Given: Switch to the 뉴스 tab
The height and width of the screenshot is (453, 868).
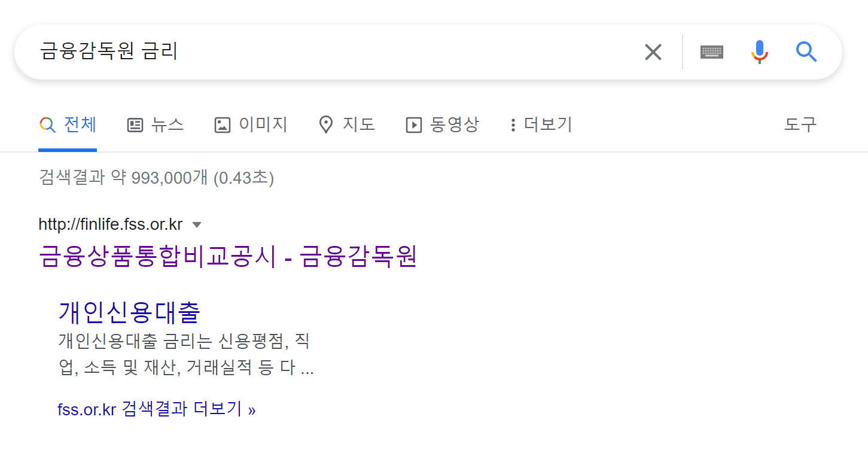Looking at the screenshot, I should click(x=156, y=124).
